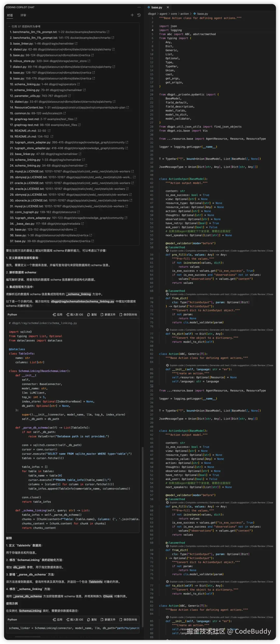Open chat history clock icon

[139, 15]
